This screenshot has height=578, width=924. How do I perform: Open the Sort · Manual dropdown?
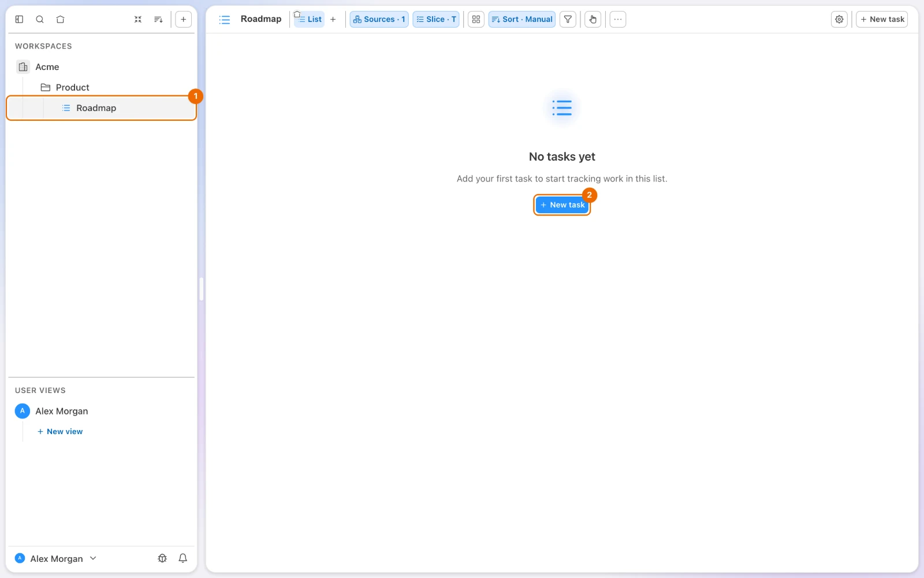pyautogui.click(x=522, y=19)
